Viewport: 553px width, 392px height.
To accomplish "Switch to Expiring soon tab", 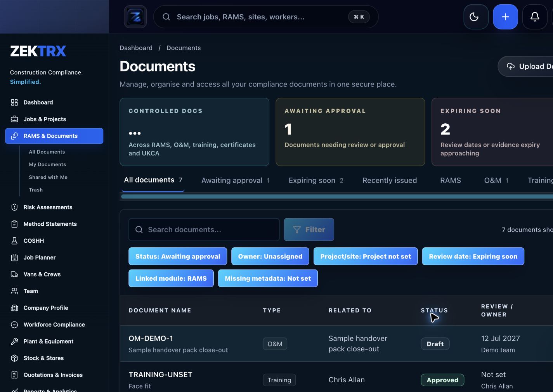I will coord(316,180).
